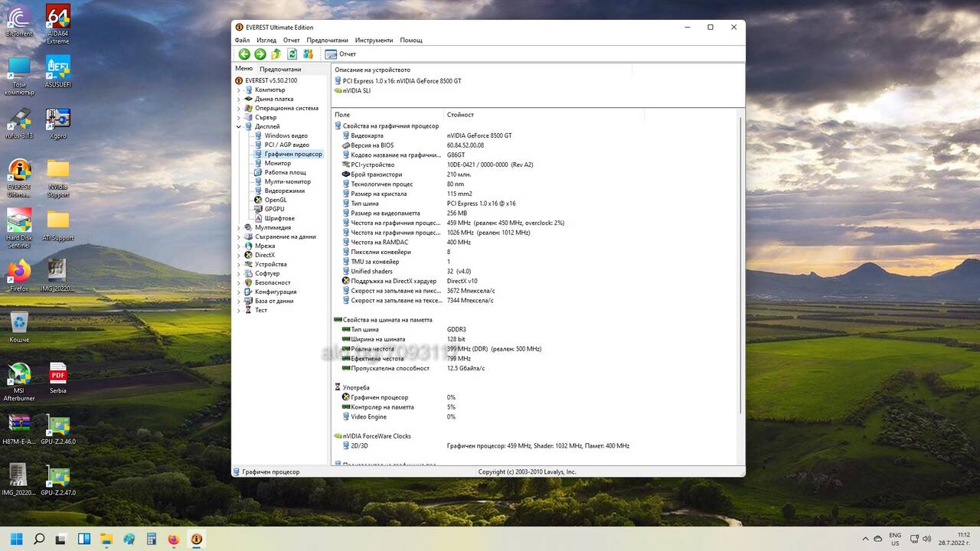Expand the Мултимедия tree node

238,228
